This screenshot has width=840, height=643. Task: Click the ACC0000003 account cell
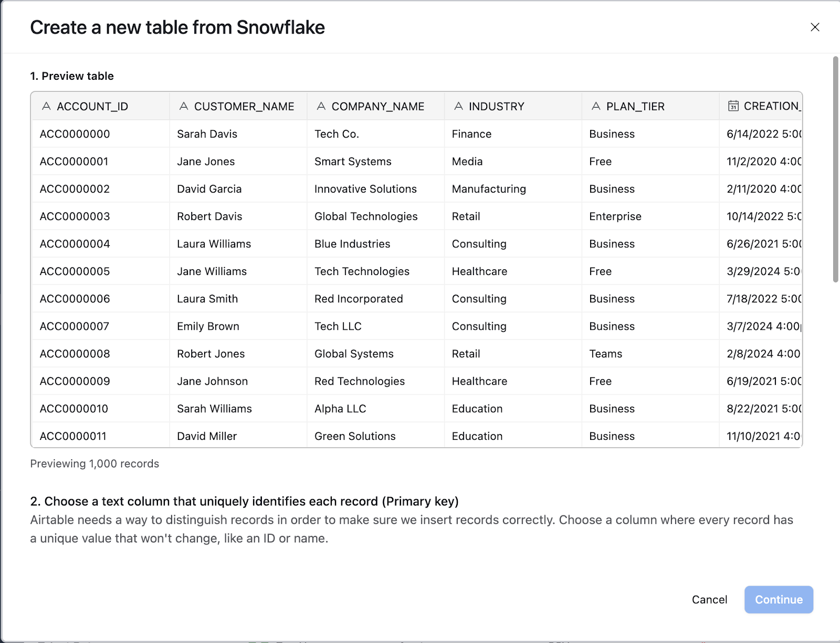coord(101,216)
